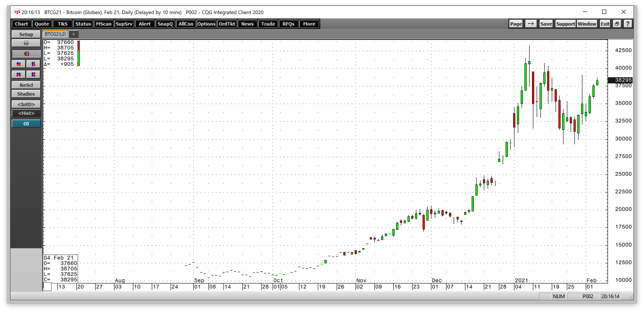Click the RFQs toolbar button
Viewport: 644px width, 312px height.
click(288, 24)
